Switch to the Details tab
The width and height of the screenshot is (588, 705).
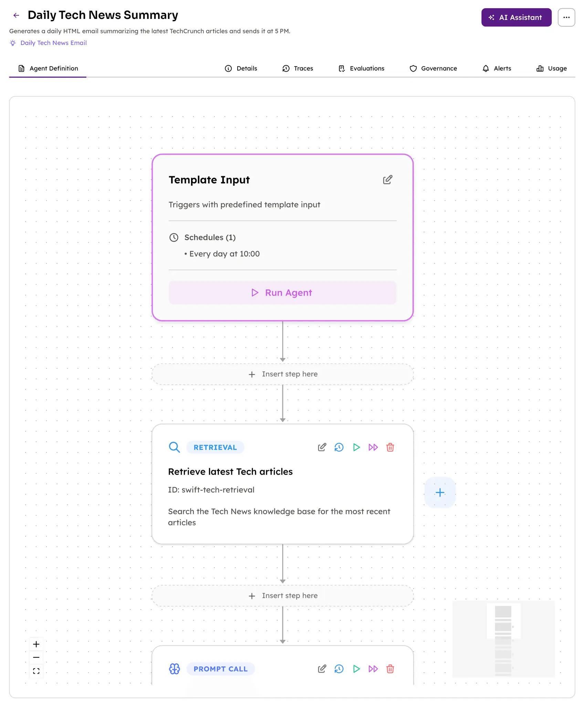tap(241, 69)
